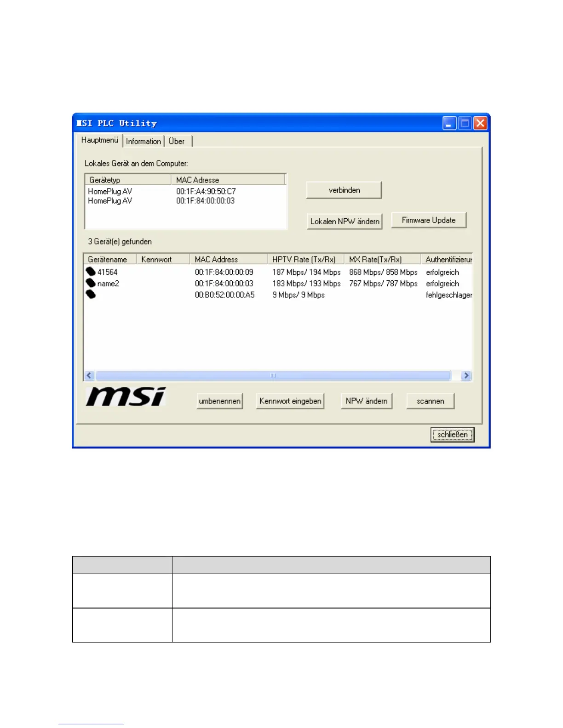Sort by Kennwort column header

coord(163,259)
